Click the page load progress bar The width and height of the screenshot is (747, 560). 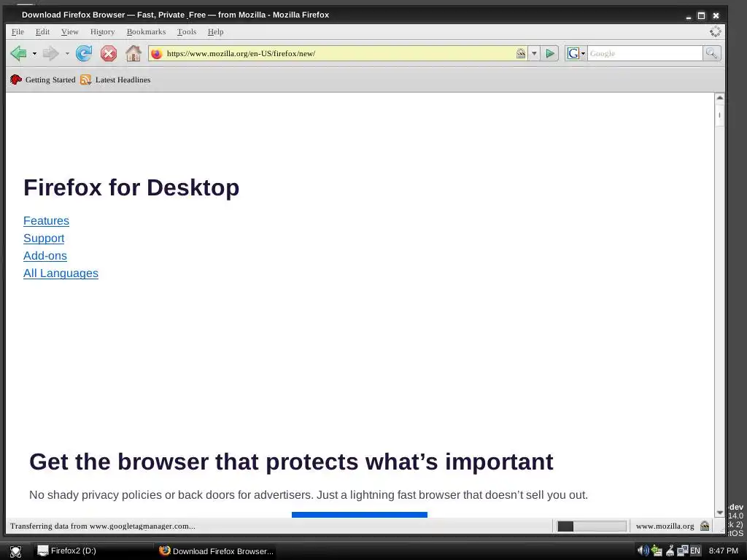click(x=592, y=526)
